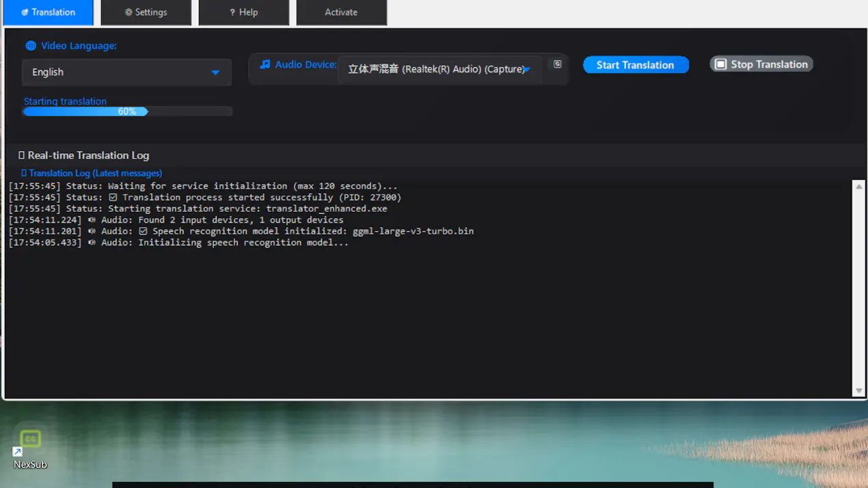868x488 pixels.
Task: Go to the Activate tab
Action: tap(342, 12)
